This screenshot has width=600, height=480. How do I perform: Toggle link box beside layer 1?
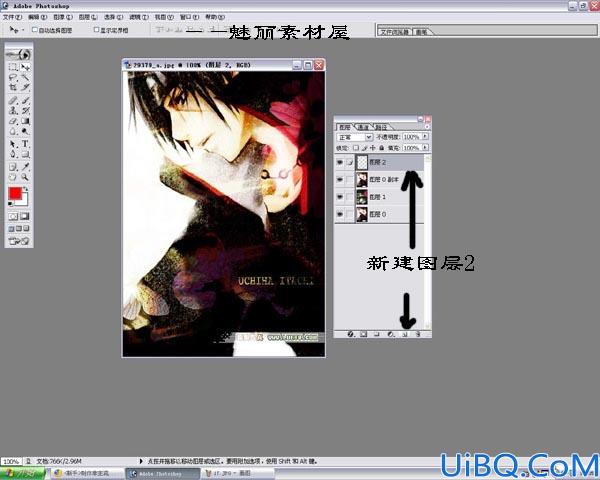349,197
